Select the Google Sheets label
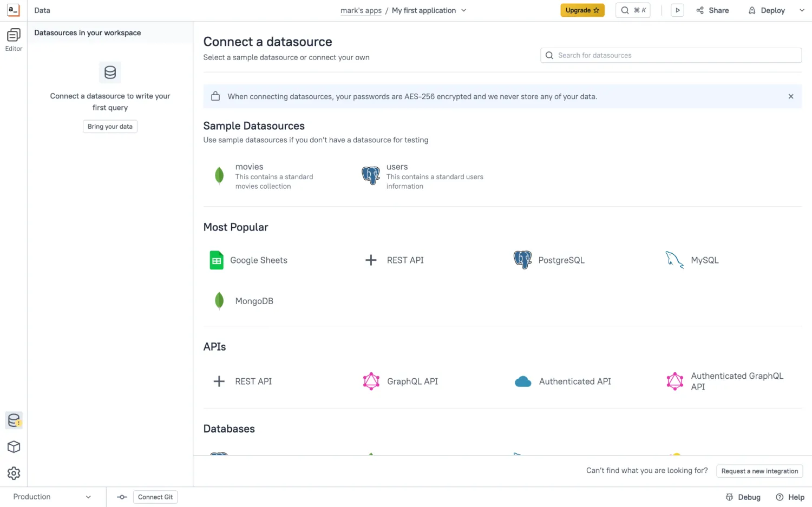 pyautogui.click(x=259, y=260)
